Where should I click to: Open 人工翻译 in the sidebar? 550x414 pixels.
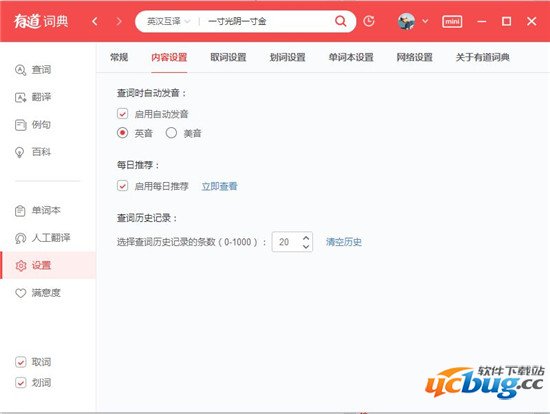[x=42, y=238]
